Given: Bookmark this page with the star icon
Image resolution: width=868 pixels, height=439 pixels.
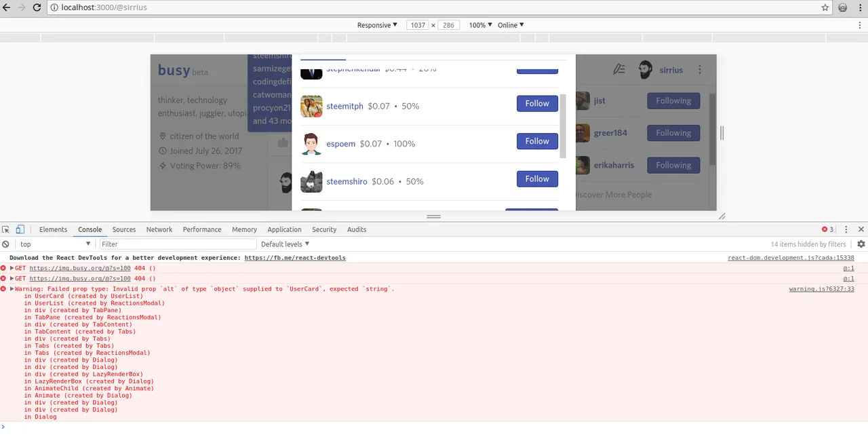Looking at the screenshot, I should tap(825, 7).
